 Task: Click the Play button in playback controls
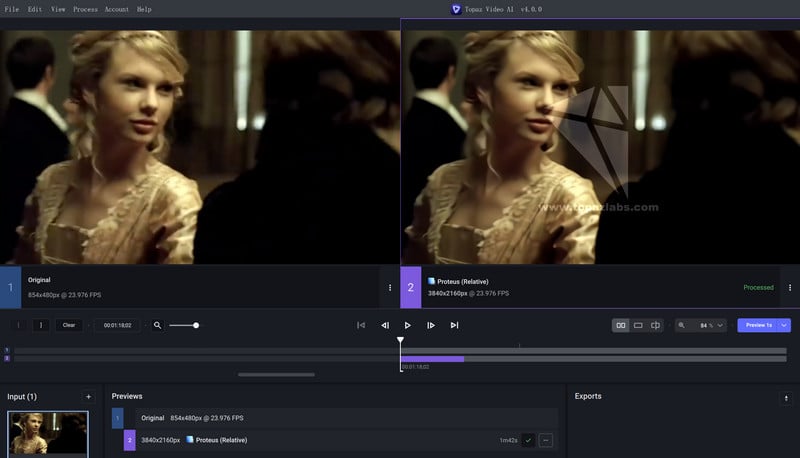[x=408, y=325]
